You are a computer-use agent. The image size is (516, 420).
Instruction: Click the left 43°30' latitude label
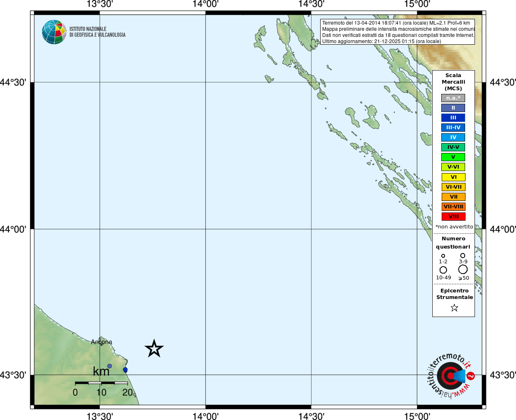[13, 375]
